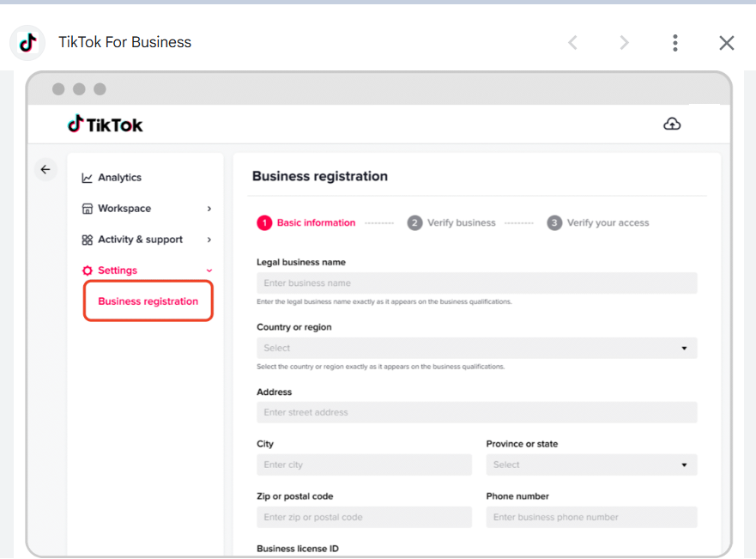Collapse the Settings chevron

click(x=209, y=270)
